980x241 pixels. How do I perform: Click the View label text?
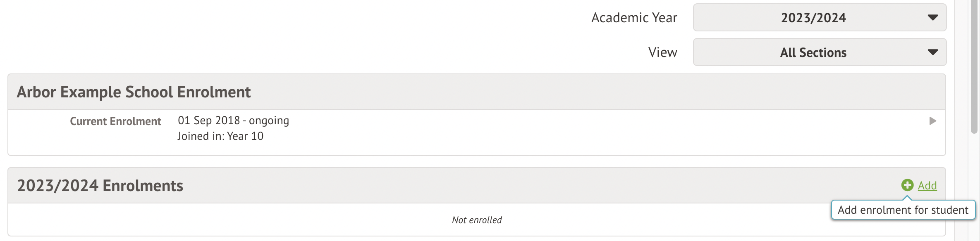click(662, 52)
